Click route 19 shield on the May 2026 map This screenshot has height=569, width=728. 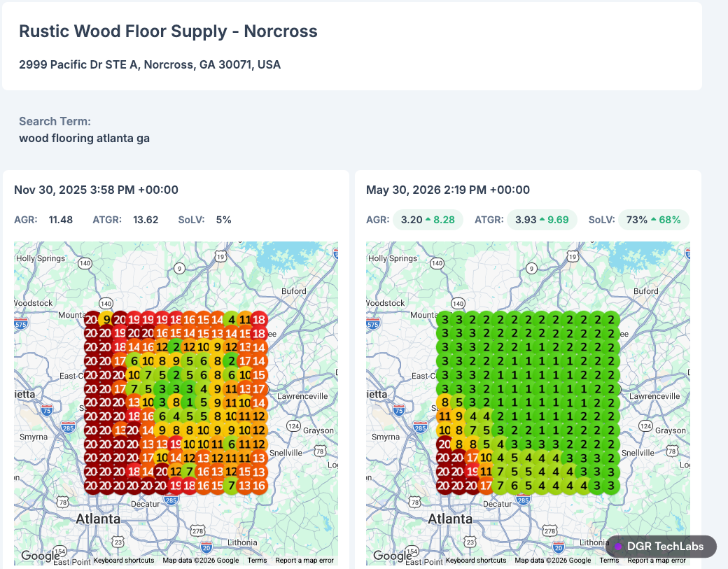(573, 256)
